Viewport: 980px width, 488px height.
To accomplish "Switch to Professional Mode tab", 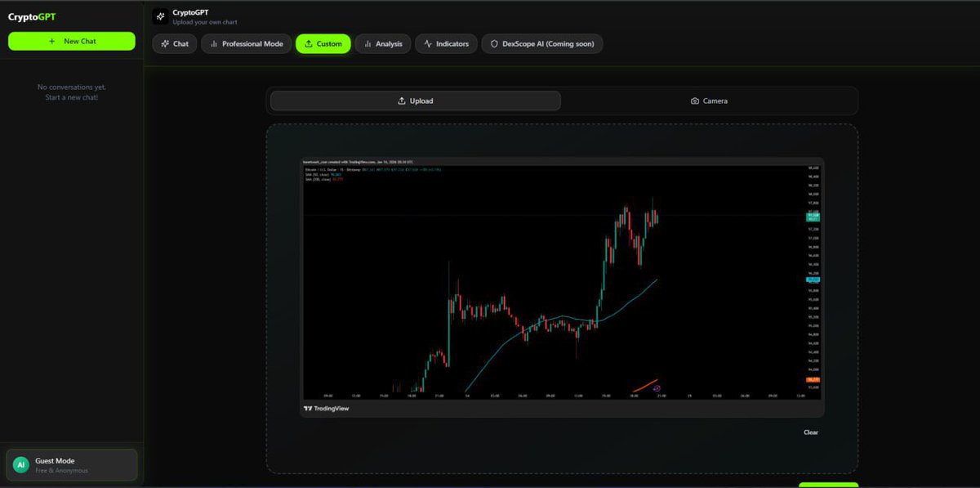I will (x=247, y=43).
